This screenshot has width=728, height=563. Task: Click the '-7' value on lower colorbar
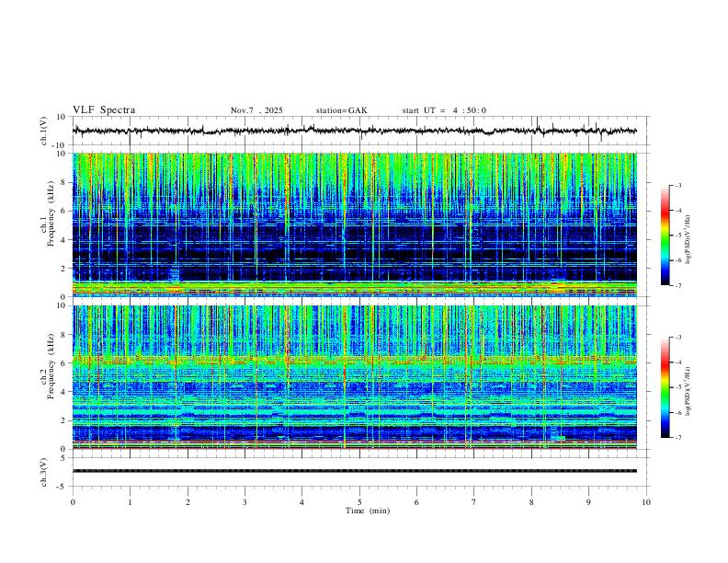[677, 437]
